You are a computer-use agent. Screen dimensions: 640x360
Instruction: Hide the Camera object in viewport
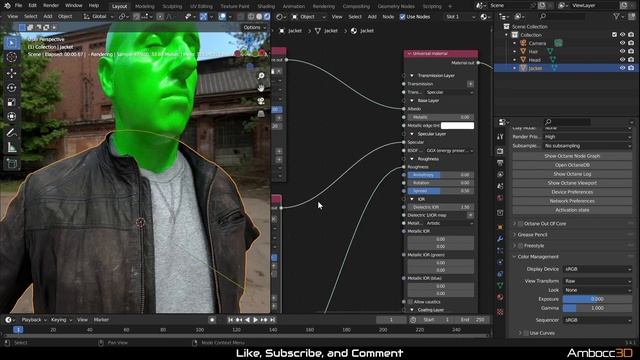tap(622, 43)
